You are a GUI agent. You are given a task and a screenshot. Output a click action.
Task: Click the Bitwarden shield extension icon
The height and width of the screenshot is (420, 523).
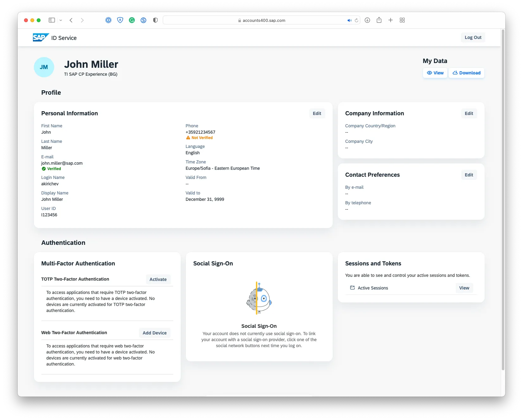pos(120,20)
